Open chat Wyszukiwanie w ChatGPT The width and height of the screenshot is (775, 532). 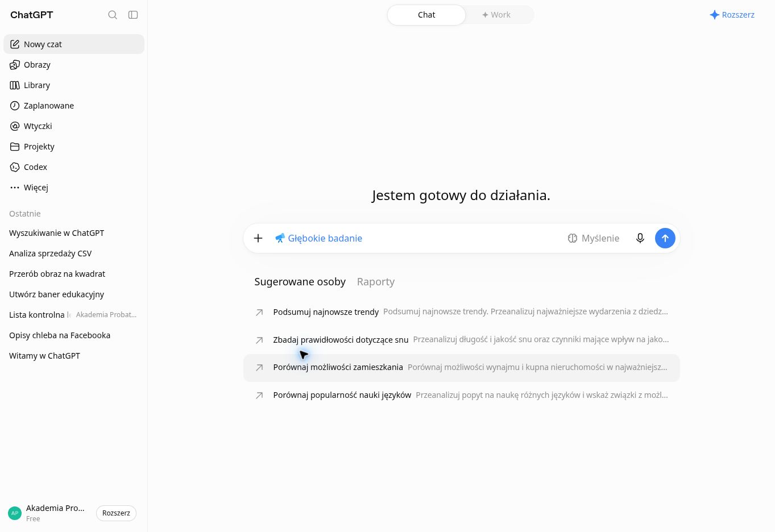click(74, 232)
